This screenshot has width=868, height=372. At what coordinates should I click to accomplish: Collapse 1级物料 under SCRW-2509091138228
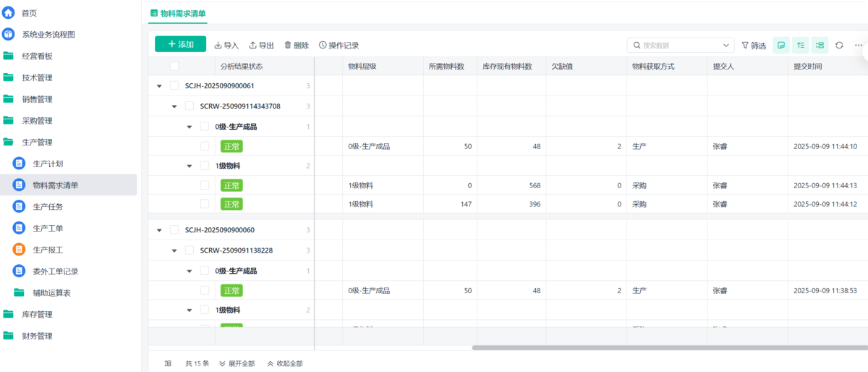point(190,310)
